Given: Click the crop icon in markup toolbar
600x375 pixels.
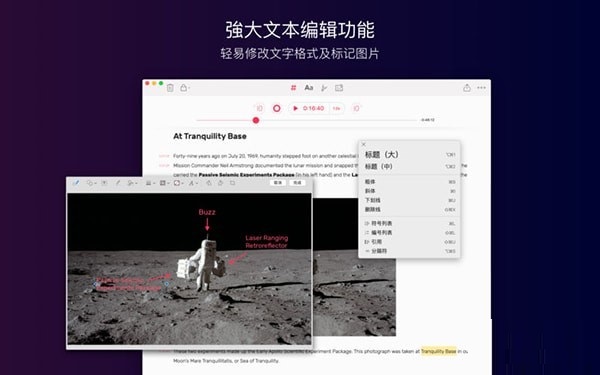Looking at the screenshot, I should 233,183.
